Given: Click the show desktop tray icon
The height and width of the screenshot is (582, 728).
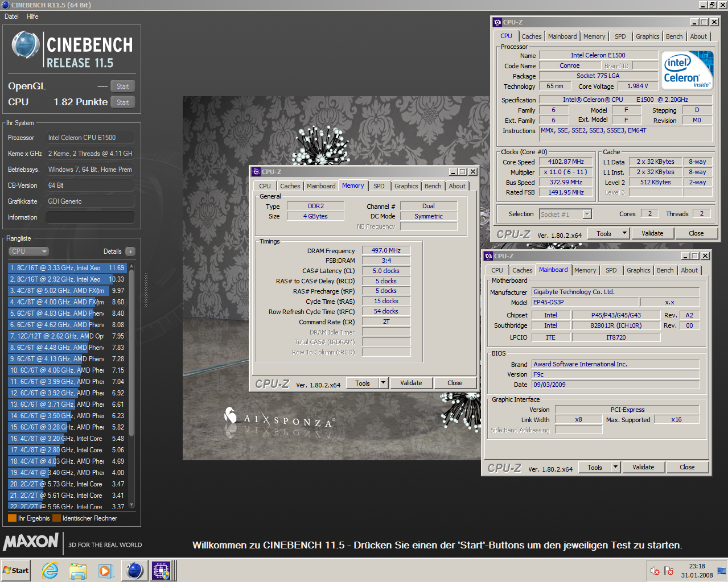Looking at the screenshot, I should coord(722,571).
